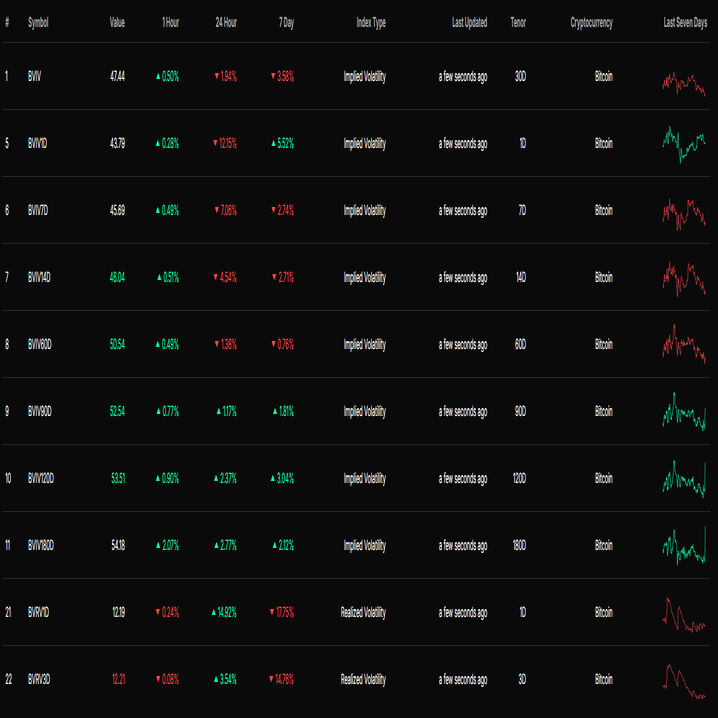Sort by the Symbol column header
The height and width of the screenshot is (718, 718).
pyautogui.click(x=38, y=22)
